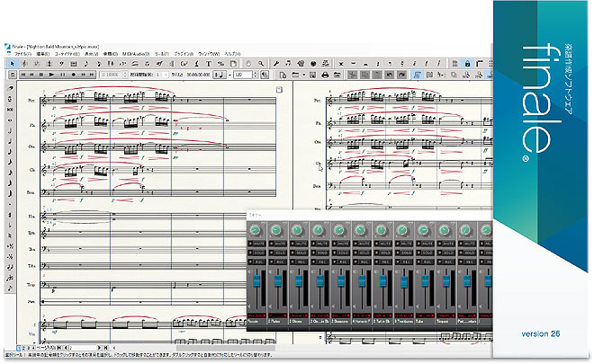This screenshot has width=594, height=364.
Task: Select the Hand Grabber tool
Action: coord(248,64)
